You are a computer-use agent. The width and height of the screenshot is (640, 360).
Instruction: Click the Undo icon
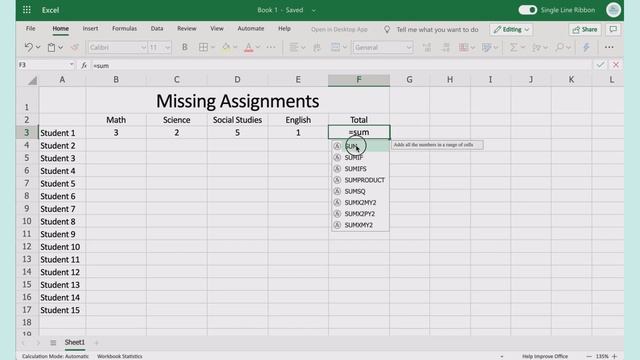[x=28, y=47]
